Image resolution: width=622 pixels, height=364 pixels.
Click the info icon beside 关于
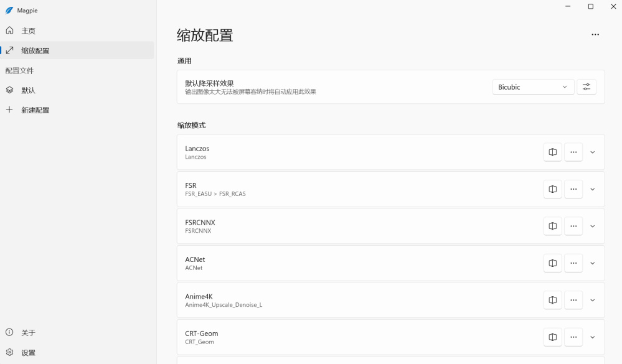click(9, 332)
